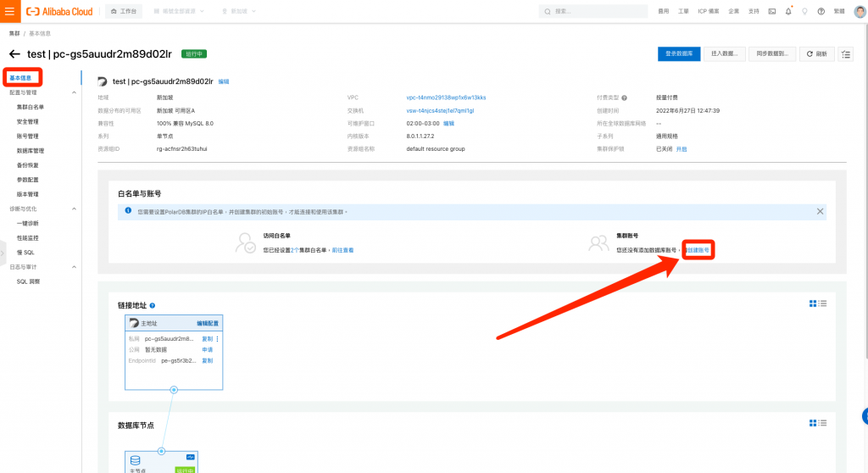Open the 费用 menu in top bar
Screen dimensions: 868x473
point(663,11)
